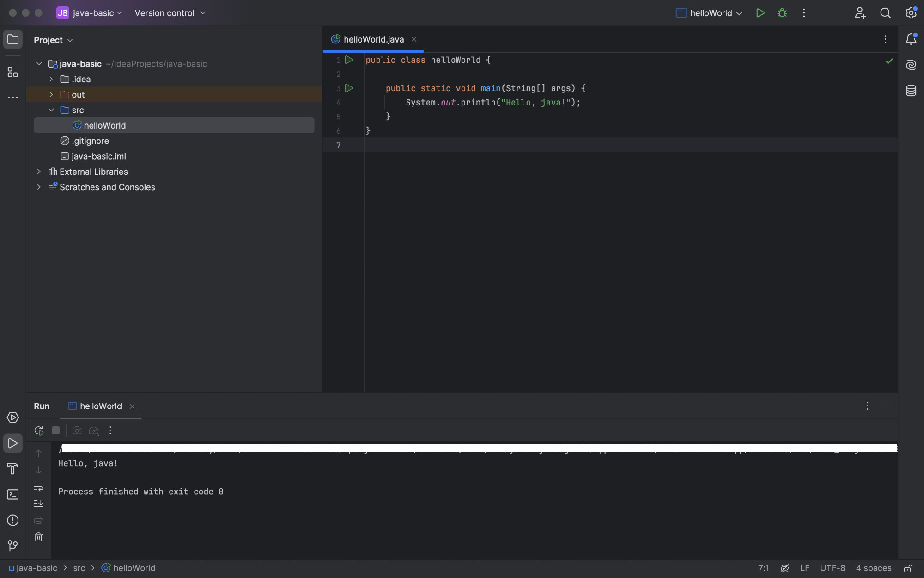
Task: Open the Problems tool window
Action: click(x=13, y=520)
